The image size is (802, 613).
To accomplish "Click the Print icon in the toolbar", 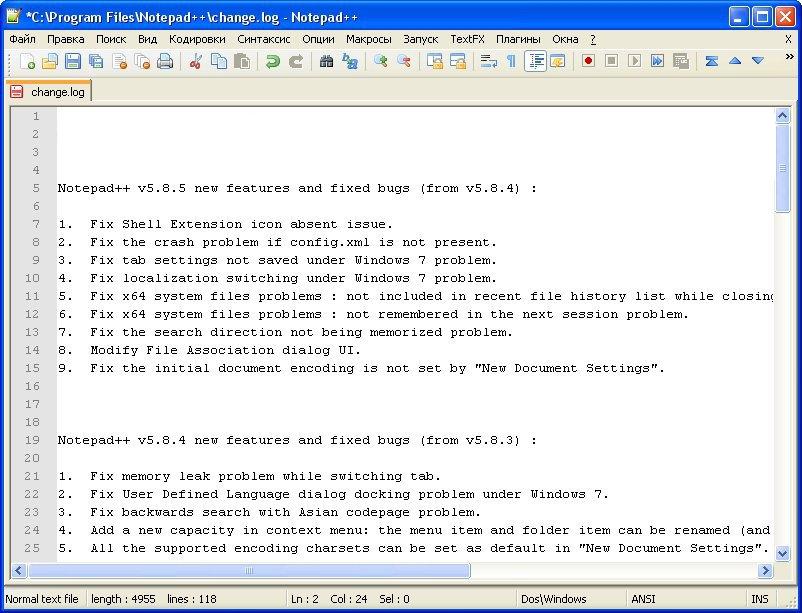I will [x=165, y=61].
